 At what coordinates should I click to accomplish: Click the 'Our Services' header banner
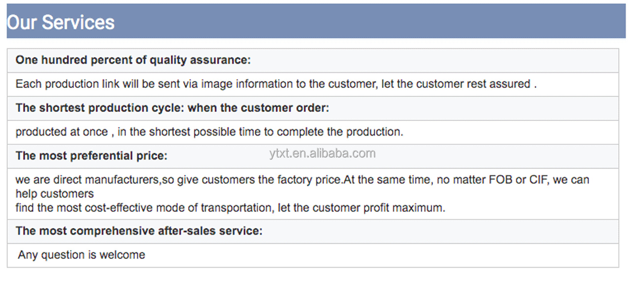[x=316, y=21]
